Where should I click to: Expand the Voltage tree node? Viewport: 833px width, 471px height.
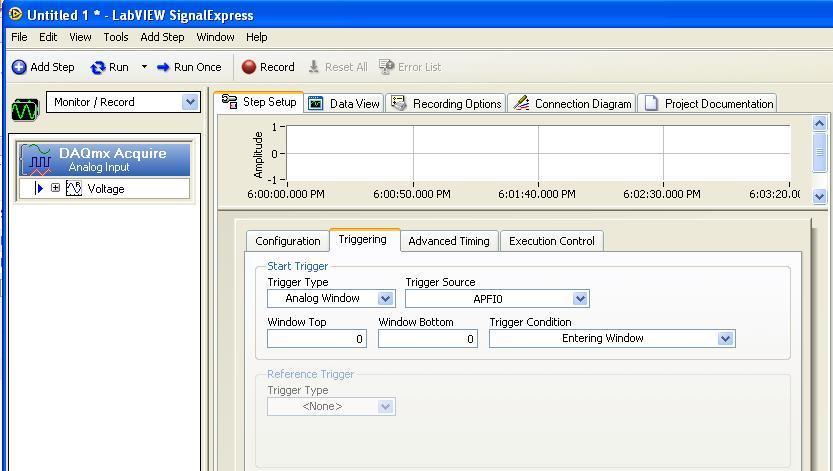56,189
